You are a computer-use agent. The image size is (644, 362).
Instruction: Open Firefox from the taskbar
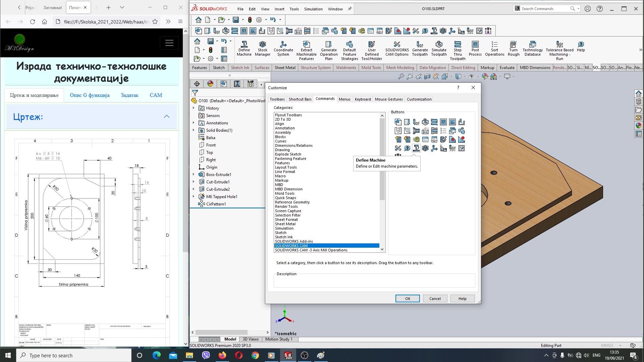pyautogui.click(x=222, y=355)
